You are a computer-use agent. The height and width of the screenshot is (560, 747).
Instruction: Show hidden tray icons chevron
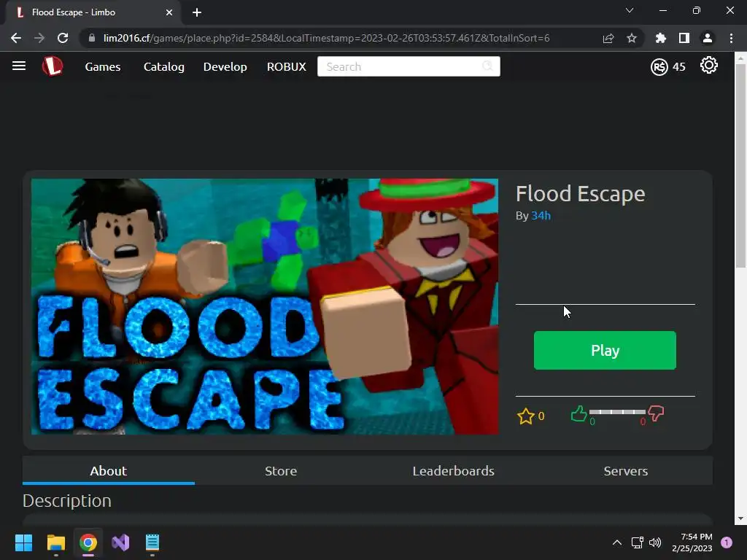617,542
